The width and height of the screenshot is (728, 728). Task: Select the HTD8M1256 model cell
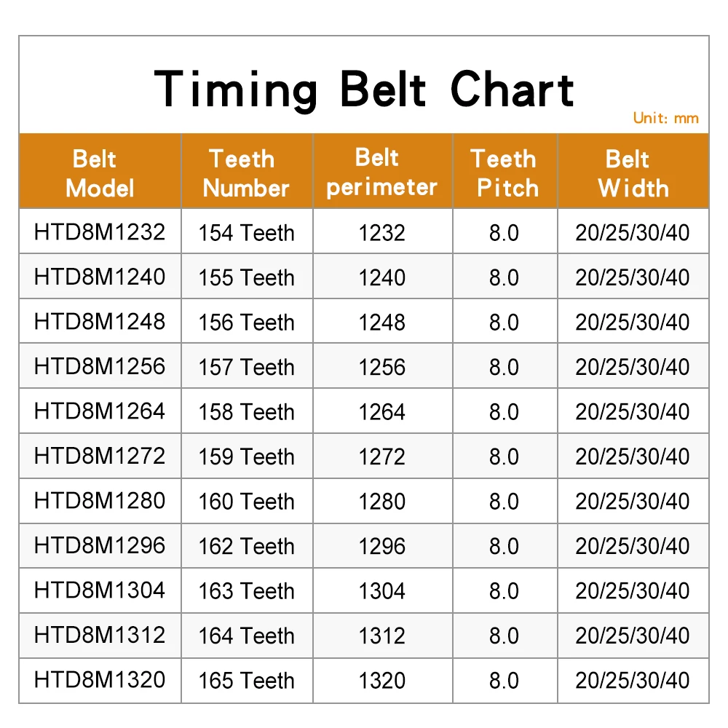coord(100,366)
